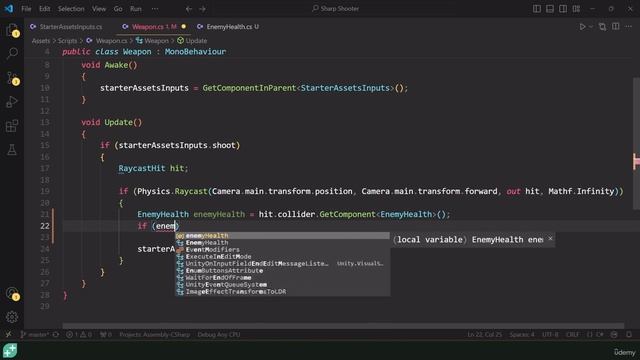Select the enemyHealth local variable suggestion
The height and width of the screenshot is (360, 640).
tap(282, 236)
